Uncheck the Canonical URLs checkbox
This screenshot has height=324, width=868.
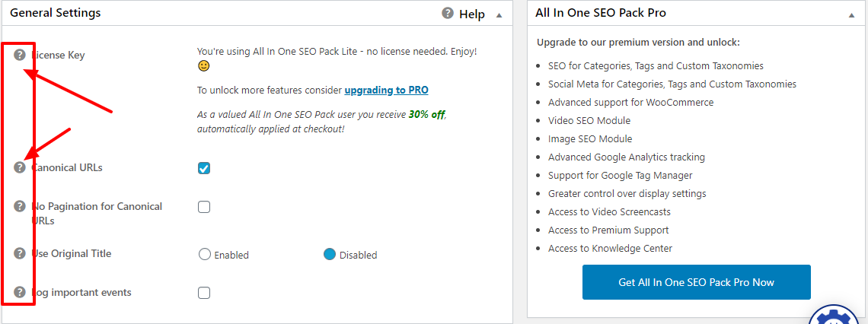(204, 168)
